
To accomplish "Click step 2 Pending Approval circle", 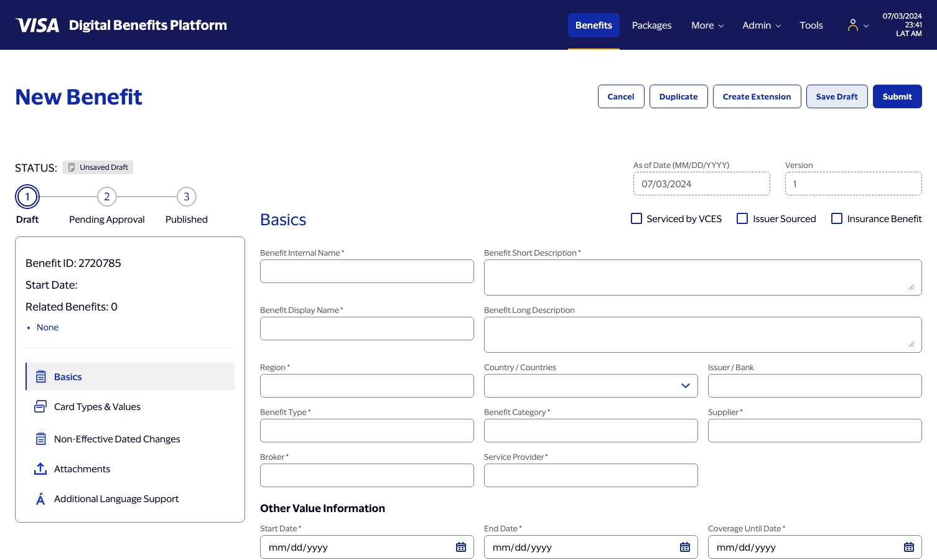I will pos(107,197).
